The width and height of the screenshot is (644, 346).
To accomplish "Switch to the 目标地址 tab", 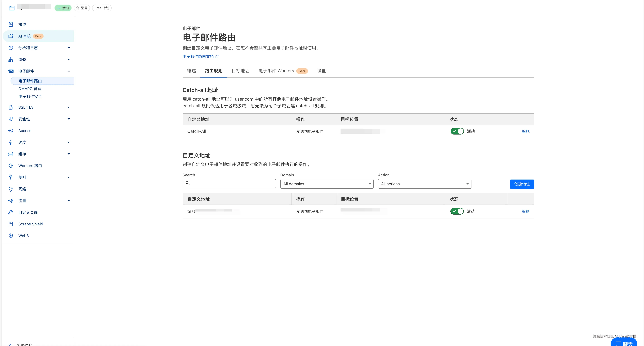I will click(240, 71).
